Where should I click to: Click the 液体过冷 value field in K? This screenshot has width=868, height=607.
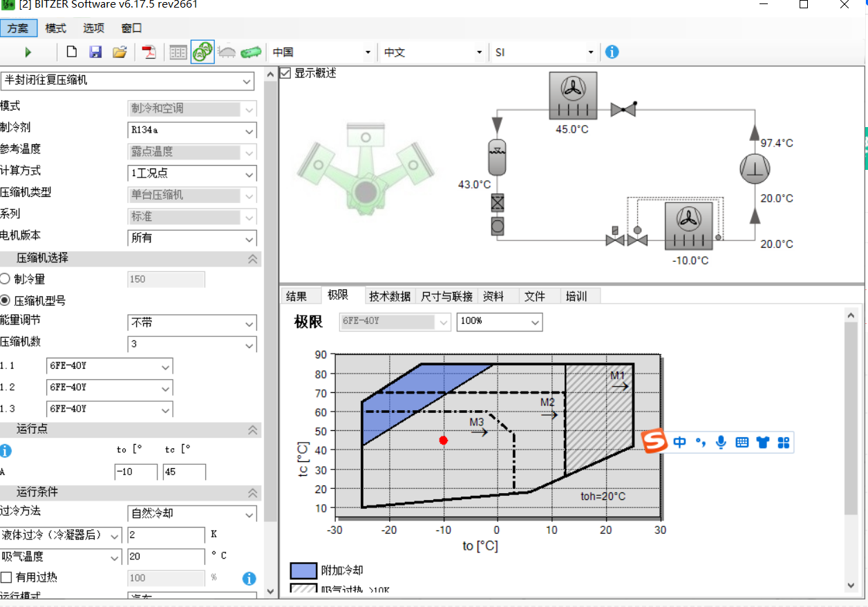[x=167, y=535]
